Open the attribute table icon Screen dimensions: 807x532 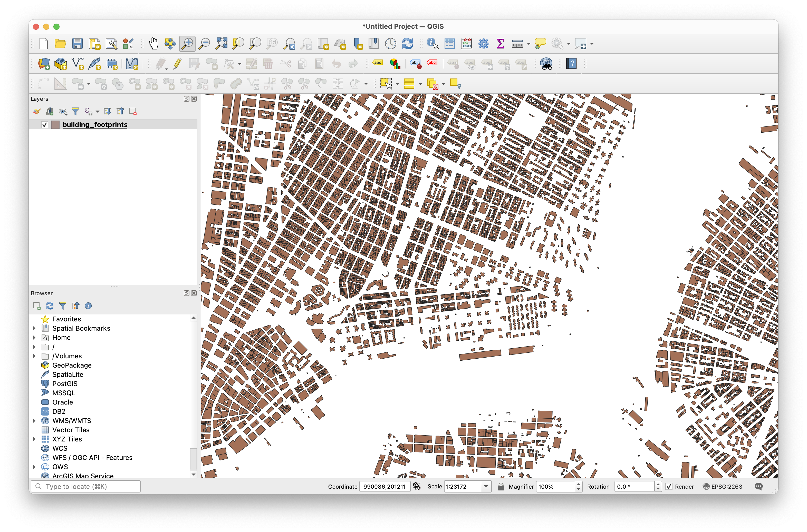click(449, 44)
